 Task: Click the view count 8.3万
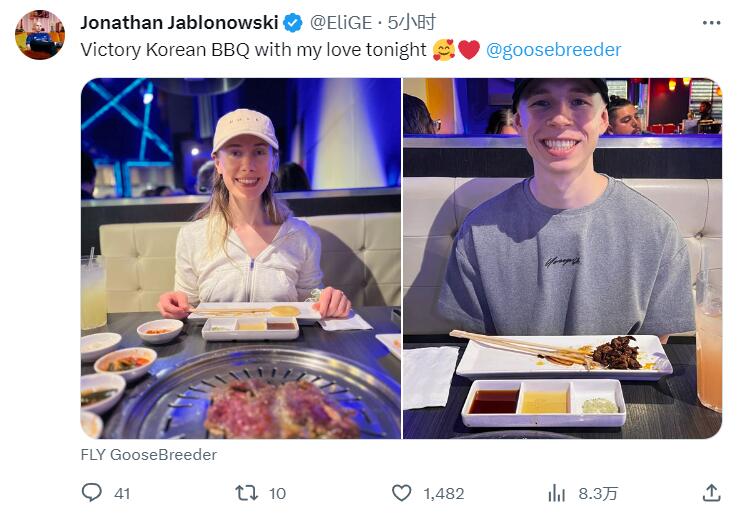pos(598,493)
